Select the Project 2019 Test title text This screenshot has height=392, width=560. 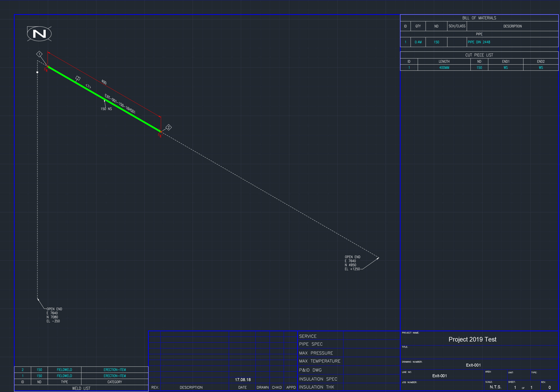point(472,339)
